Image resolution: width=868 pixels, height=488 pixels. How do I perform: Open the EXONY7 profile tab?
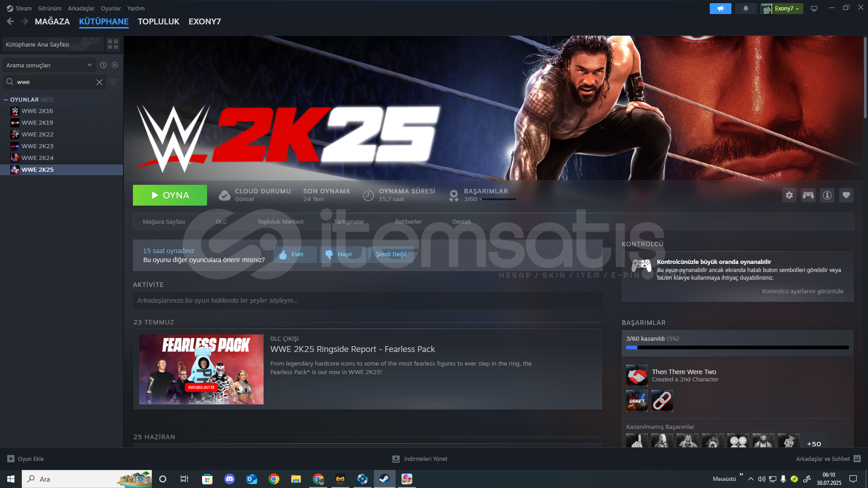[205, 21]
